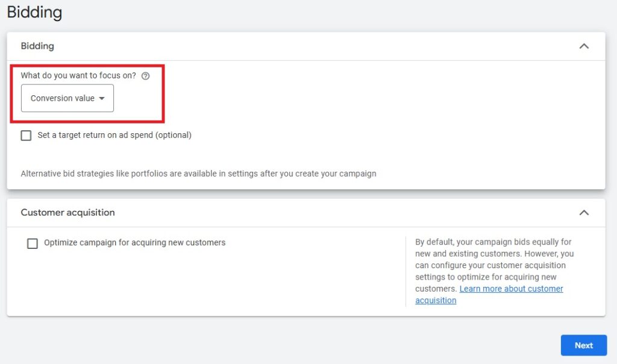Collapse the Bidding section chevron
Image resolution: width=617 pixels, height=364 pixels.
coord(584,46)
